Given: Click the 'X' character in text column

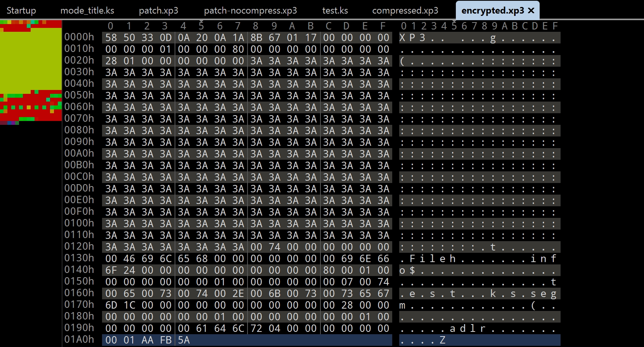Looking at the screenshot, I should 402,38.
